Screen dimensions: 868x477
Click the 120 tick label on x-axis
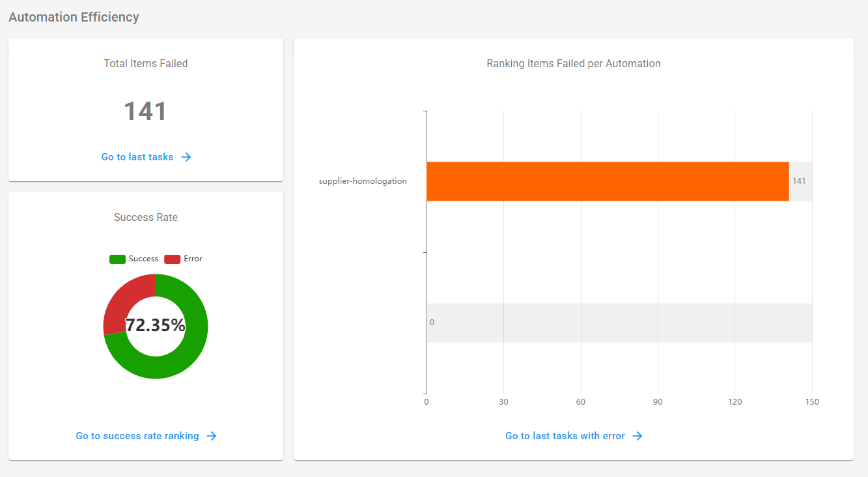tap(735, 402)
